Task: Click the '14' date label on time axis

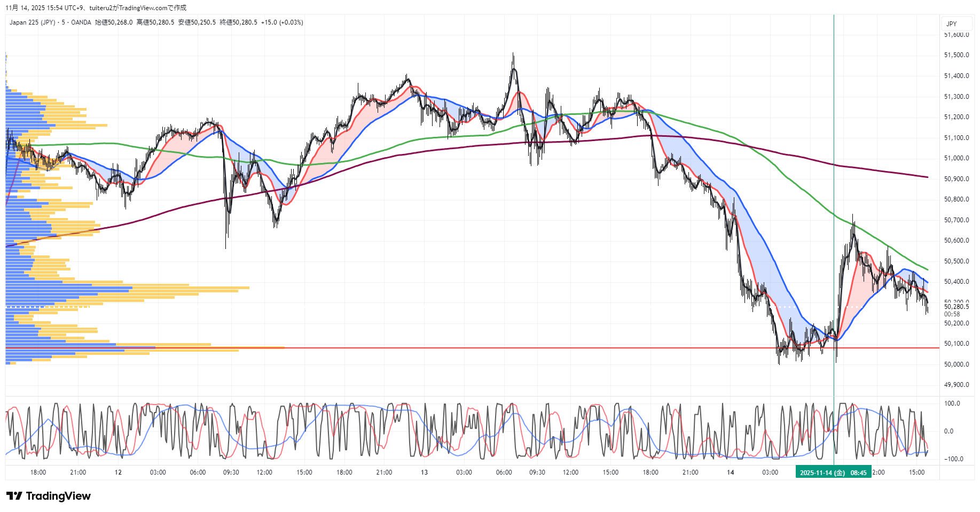Action: pyautogui.click(x=730, y=472)
